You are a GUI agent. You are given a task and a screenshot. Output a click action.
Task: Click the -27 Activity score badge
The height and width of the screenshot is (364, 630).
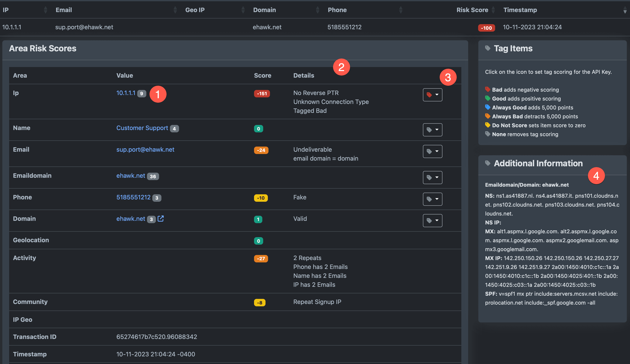261,259
